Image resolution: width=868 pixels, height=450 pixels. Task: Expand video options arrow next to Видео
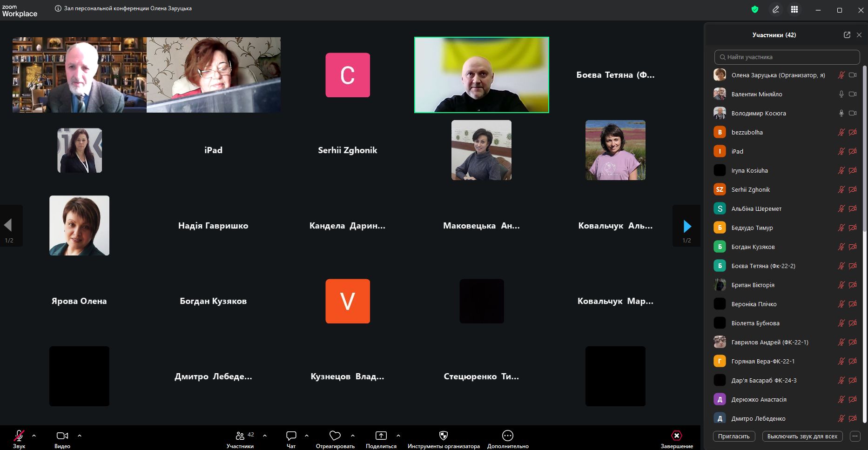tap(80, 436)
